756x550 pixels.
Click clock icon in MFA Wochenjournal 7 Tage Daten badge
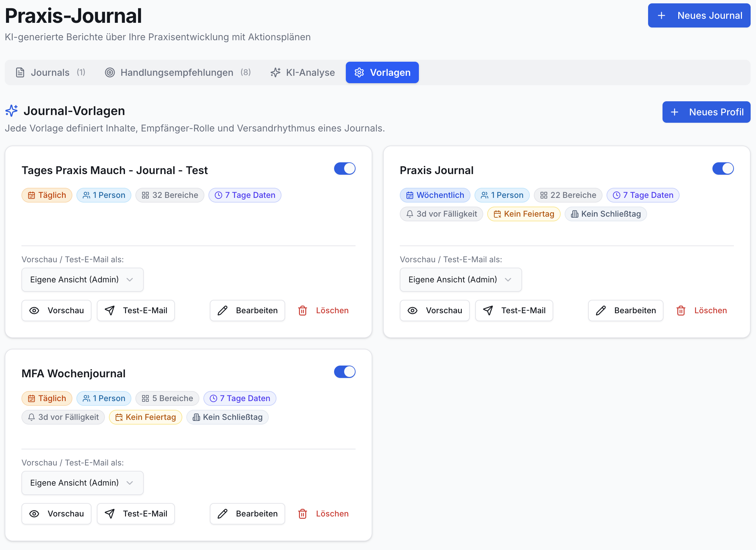tap(213, 398)
